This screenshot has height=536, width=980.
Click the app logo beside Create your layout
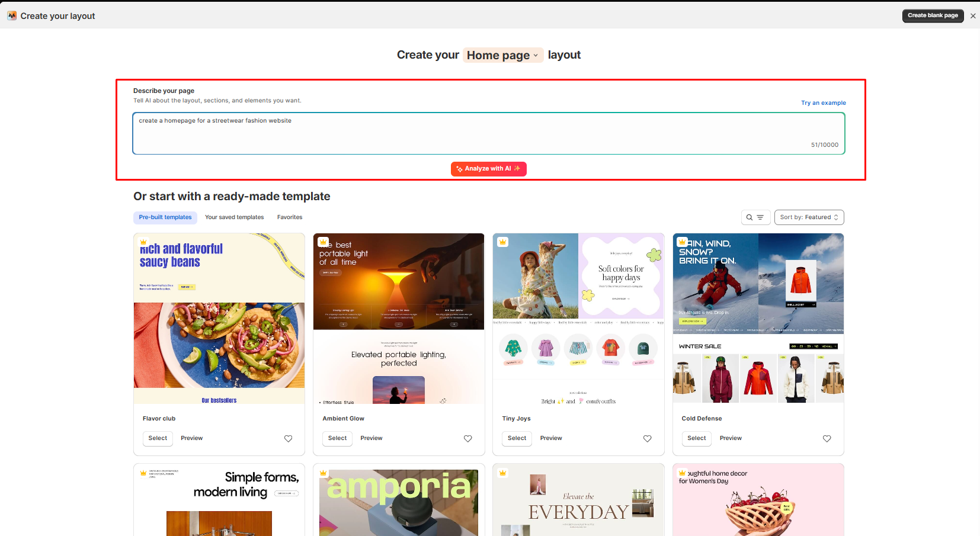point(12,16)
